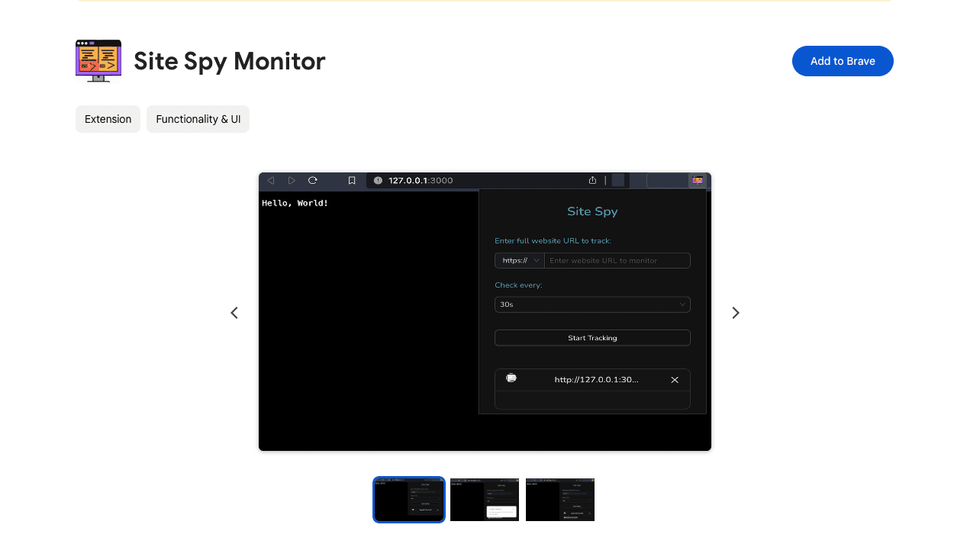
Task: Click the site info icon beside 127.0.0.1:3000
Action: pos(377,180)
